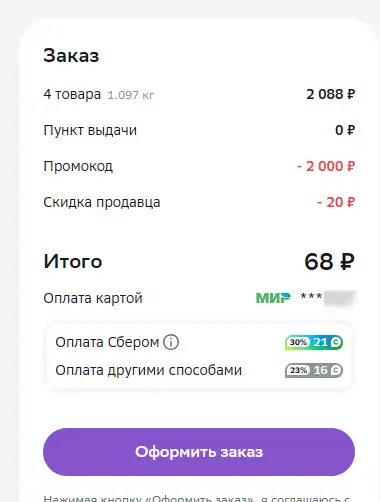This screenshot has height=502, width=380.
Task: Open the agreement text under the order button
Action: click(x=197, y=498)
